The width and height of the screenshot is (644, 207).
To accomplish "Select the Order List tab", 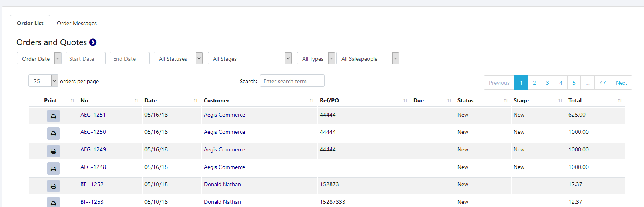I will (x=30, y=23).
